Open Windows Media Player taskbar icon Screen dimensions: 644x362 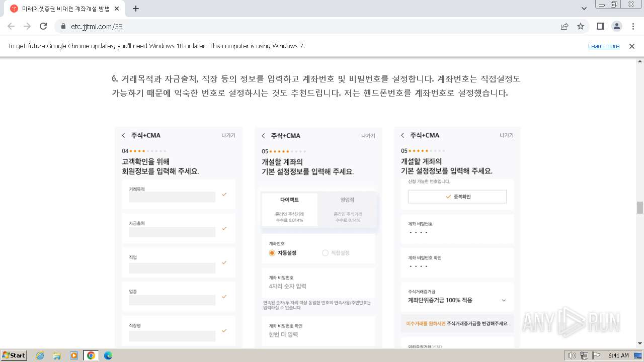coord(74,355)
